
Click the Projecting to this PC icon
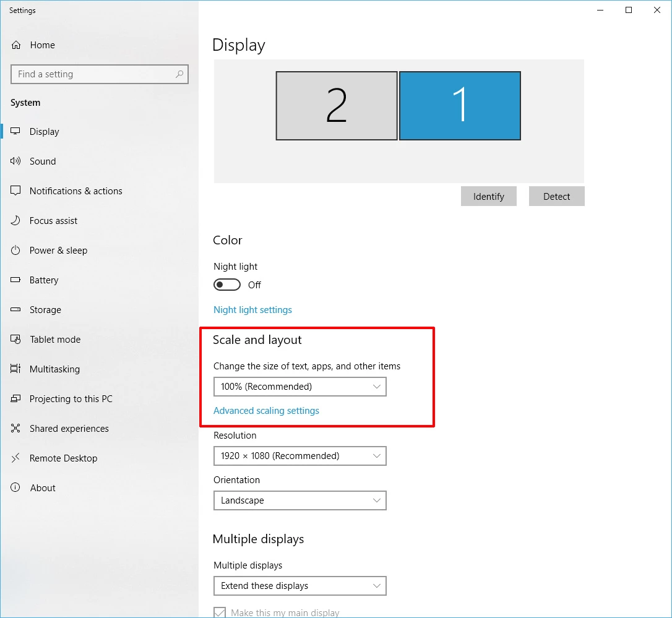[15, 398]
